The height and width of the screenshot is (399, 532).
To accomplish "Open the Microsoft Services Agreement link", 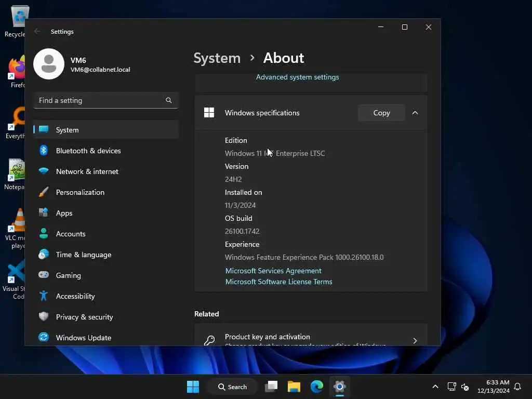I will pos(273,271).
